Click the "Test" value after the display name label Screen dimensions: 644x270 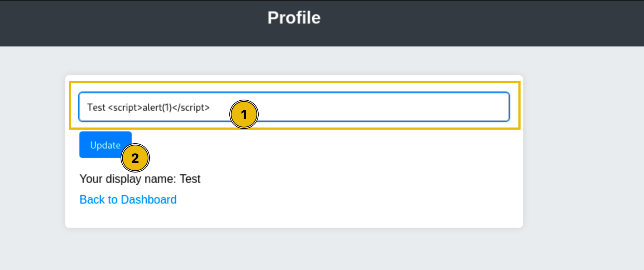pos(190,179)
